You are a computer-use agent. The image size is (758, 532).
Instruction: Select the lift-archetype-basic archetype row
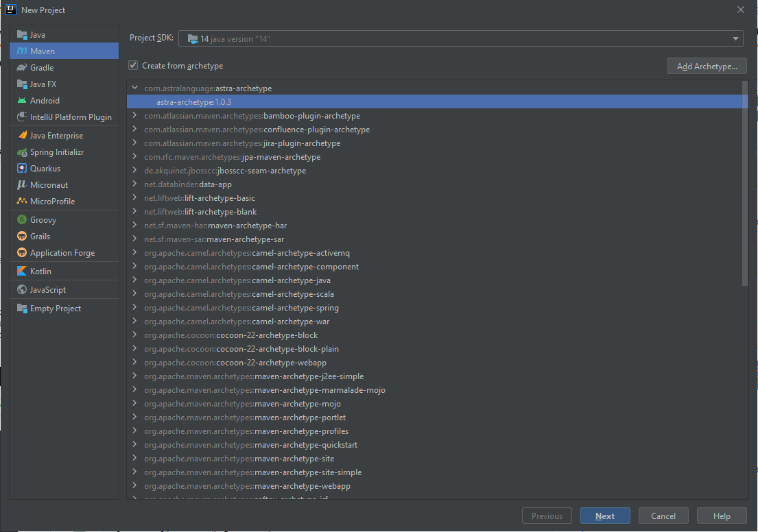pos(435,198)
